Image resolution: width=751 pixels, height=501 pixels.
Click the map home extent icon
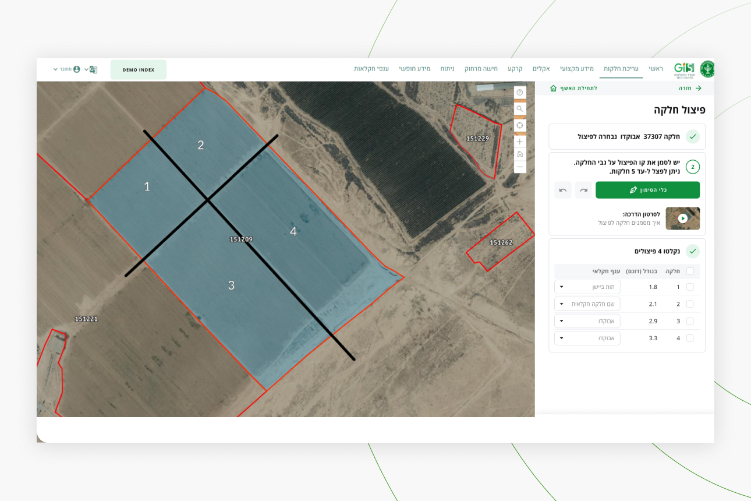coord(520,154)
